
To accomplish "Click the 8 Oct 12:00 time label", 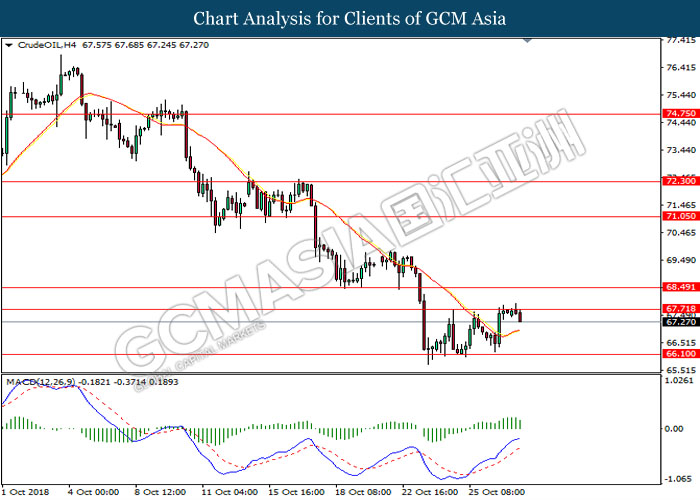I will [160, 492].
